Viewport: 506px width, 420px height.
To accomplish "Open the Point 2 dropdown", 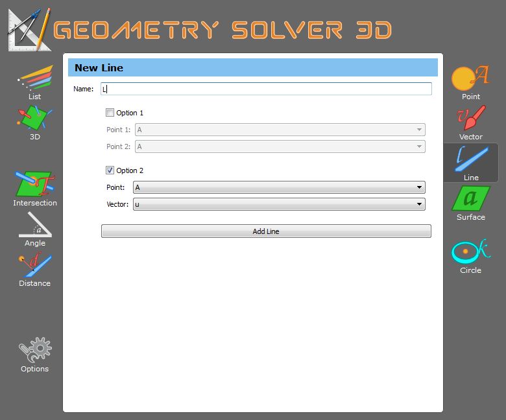I will click(280, 146).
